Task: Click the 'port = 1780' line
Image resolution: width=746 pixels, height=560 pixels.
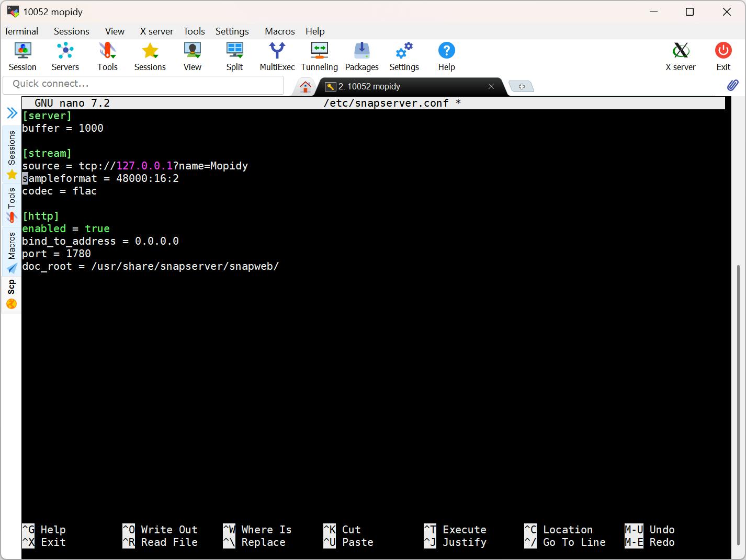Action: [56, 254]
